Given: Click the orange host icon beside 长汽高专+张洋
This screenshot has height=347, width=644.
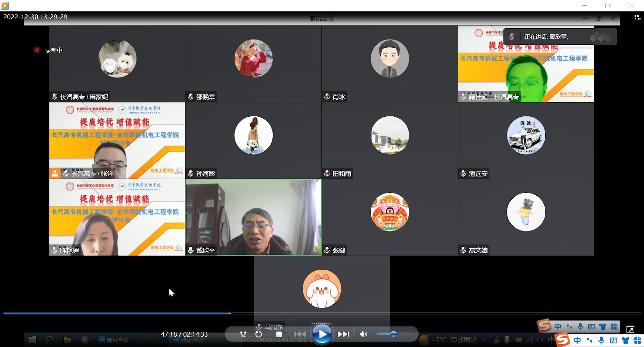Looking at the screenshot, I should [55, 173].
